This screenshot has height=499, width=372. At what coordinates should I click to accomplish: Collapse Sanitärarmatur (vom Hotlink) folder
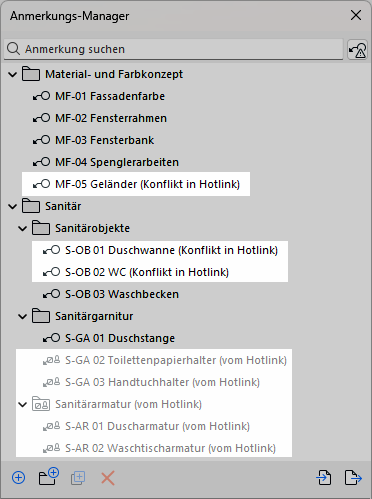click(23, 404)
